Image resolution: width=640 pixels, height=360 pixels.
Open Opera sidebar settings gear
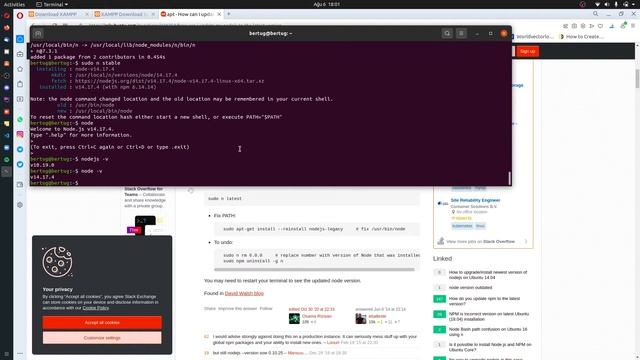(20, 205)
